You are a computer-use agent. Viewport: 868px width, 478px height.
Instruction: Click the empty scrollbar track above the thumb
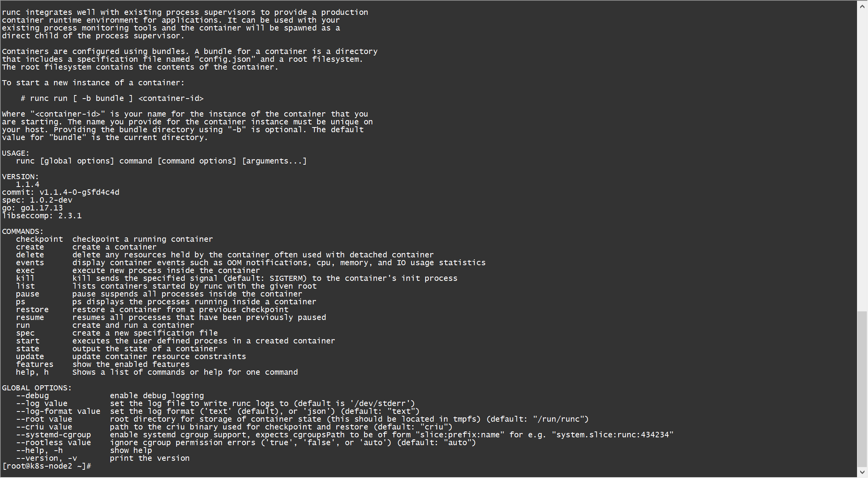point(862,160)
